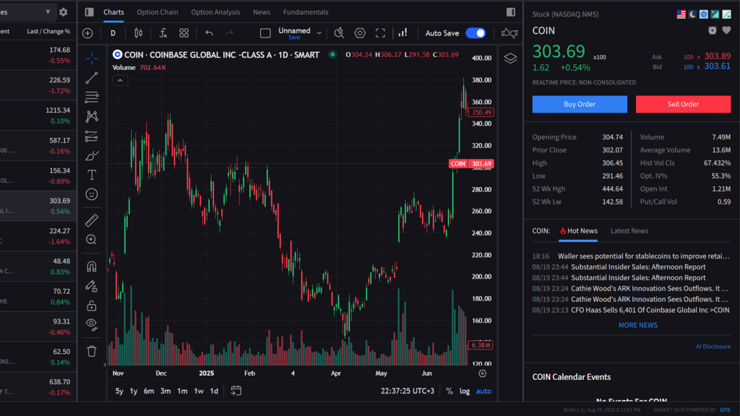Screen dimensions: 740x416
Task: Click the Buy Order button
Action: tap(580, 104)
